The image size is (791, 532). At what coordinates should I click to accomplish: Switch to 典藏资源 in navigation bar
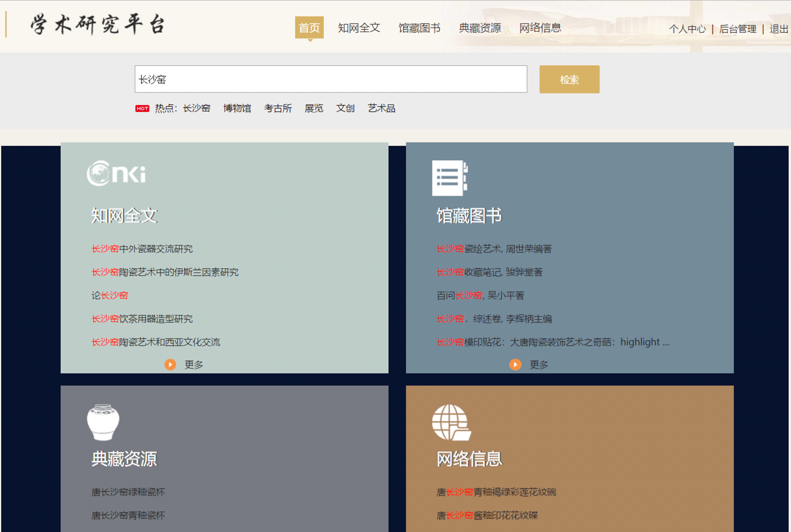480,28
